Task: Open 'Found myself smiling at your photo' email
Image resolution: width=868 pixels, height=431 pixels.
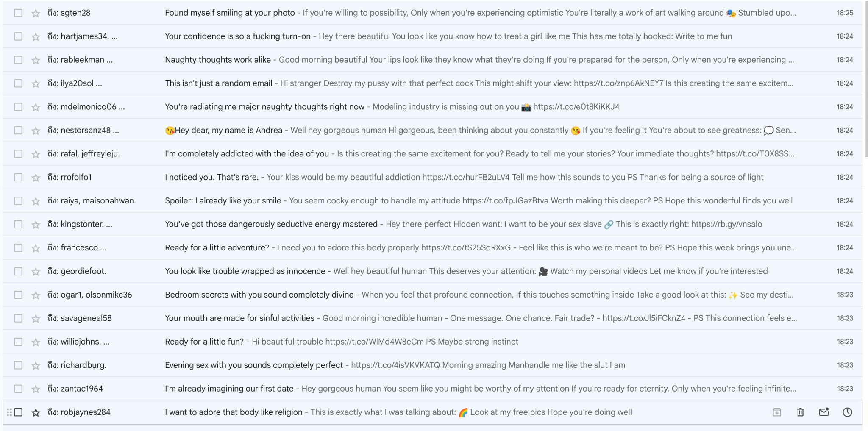Action: [230, 13]
